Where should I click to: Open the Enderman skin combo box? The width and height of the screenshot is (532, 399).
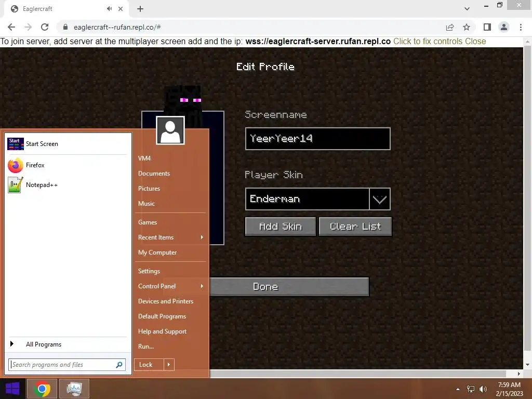click(317, 199)
